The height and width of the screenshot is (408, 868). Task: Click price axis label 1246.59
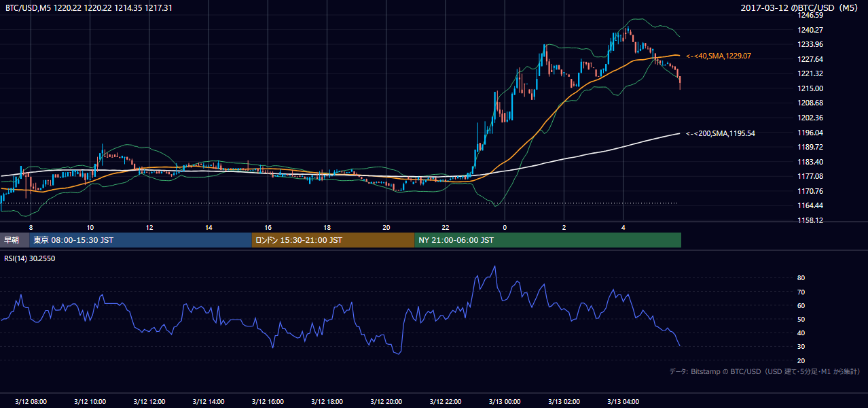coord(810,15)
